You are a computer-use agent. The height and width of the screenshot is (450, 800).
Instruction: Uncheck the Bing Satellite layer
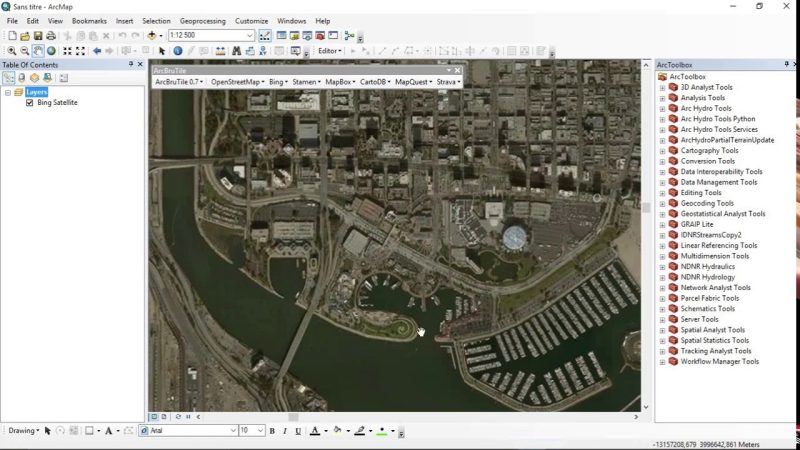(30, 103)
